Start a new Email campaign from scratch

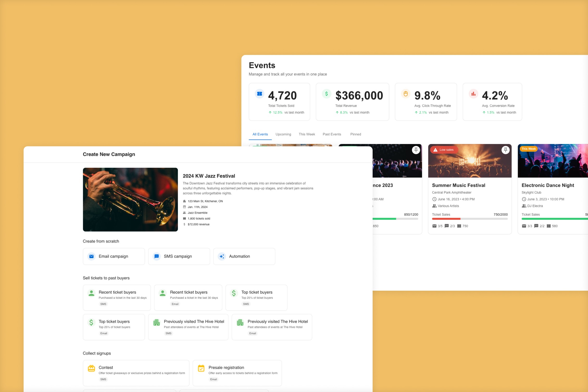114,257
